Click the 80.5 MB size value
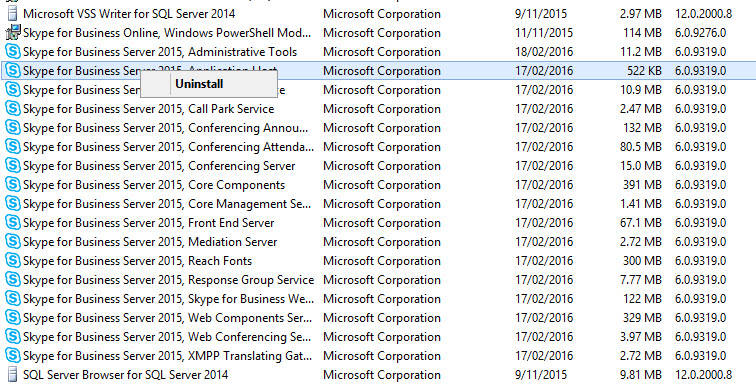The image size is (756, 386). [x=641, y=147]
